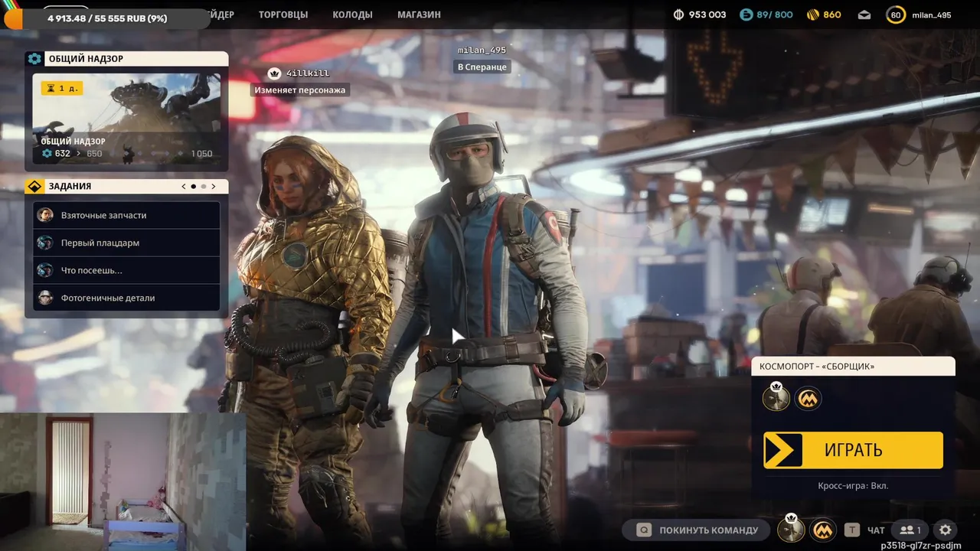Select the 4illkill player name
Viewport: 980px width, 551px height.
(306, 73)
